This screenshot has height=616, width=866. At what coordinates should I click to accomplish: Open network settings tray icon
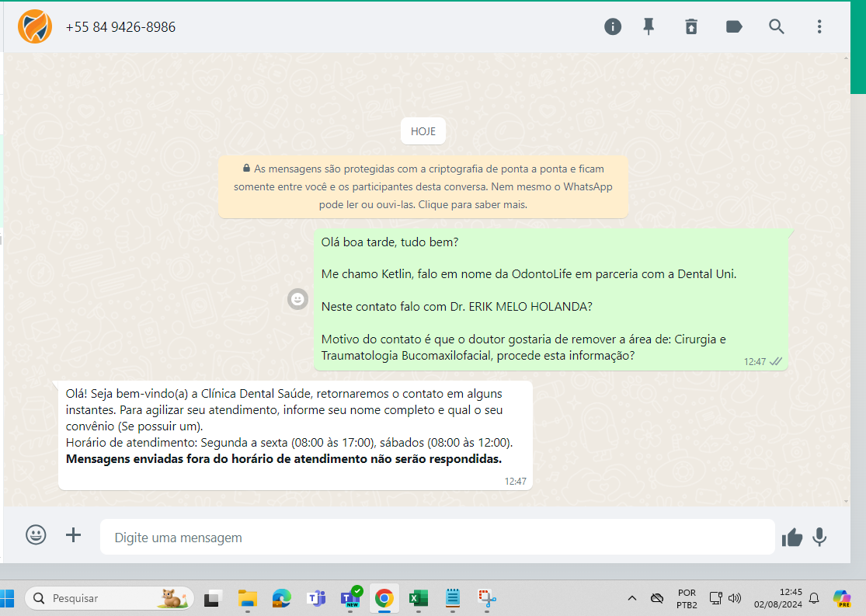716,598
